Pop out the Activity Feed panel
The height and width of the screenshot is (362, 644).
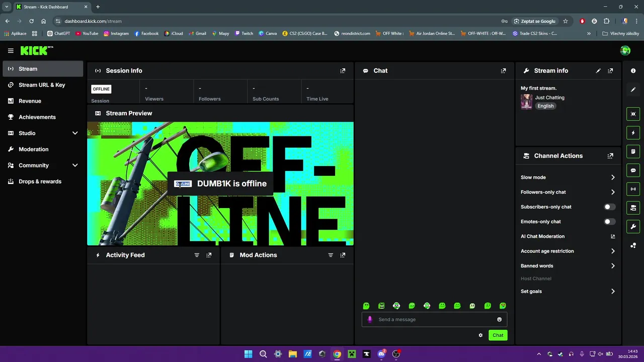point(209,255)
